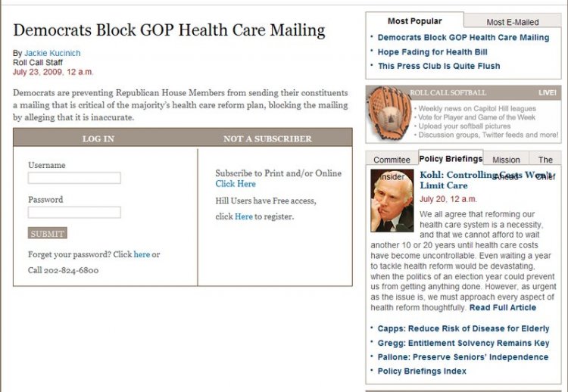Open Gregg: Entitlement Solvency Remains Key
The width and height of the screenshot is (568, 392).
tap(463, 344)
